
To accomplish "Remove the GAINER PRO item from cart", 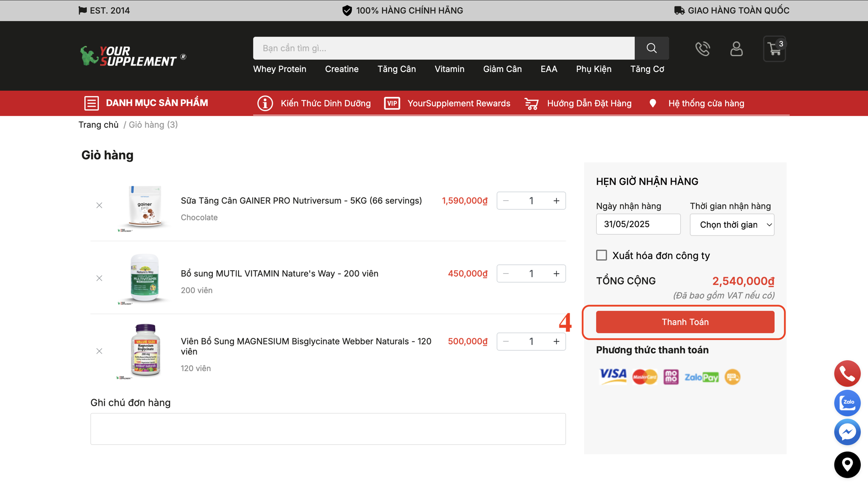I will (x=99, y=205).
